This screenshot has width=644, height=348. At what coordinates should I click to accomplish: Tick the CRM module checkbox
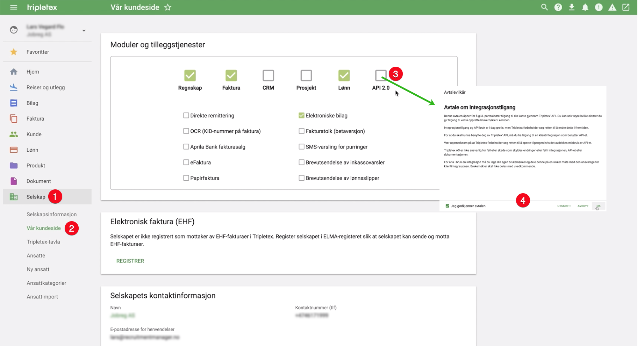pos(268,75)
